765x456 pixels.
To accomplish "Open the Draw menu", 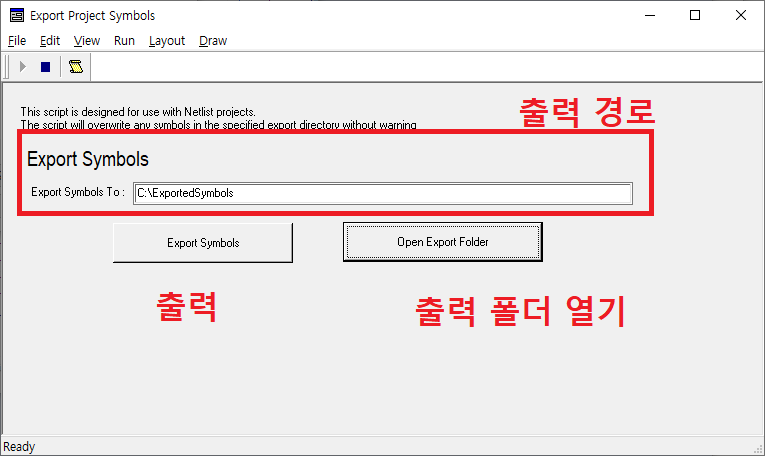I will point(213,41).
